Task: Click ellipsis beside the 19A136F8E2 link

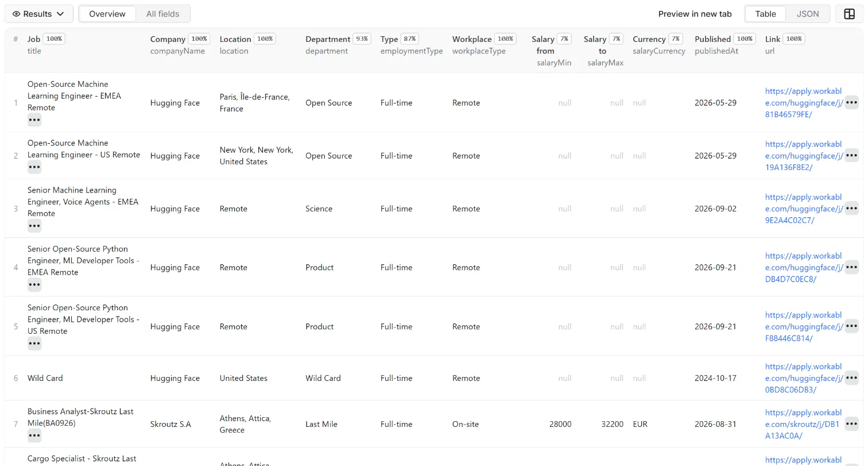Action: pyautogui.click(x=852, y=156)
